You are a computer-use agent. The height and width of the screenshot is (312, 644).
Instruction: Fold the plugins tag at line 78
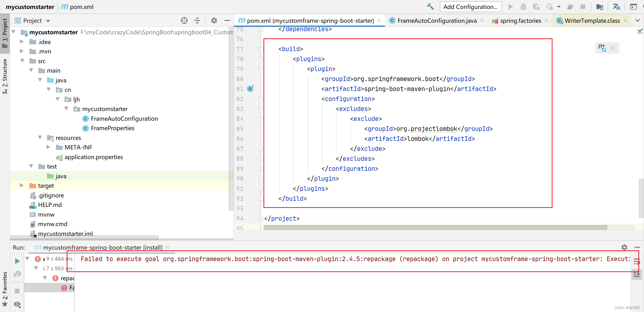261,59
